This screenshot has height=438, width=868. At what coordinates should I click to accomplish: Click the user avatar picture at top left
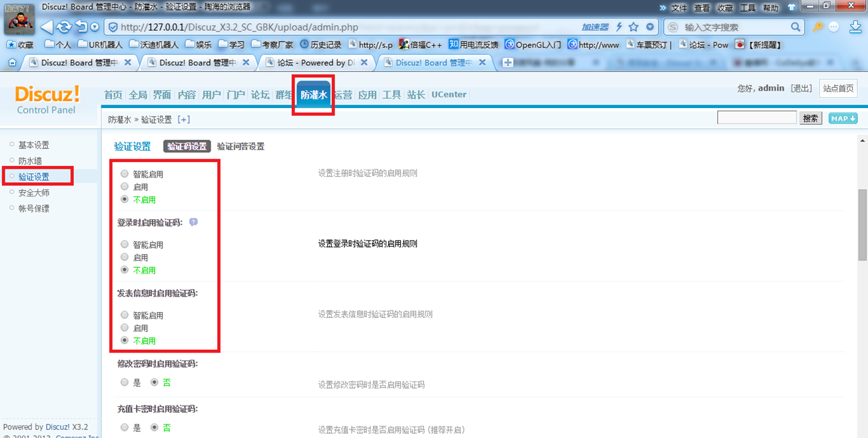click(19, 18)
